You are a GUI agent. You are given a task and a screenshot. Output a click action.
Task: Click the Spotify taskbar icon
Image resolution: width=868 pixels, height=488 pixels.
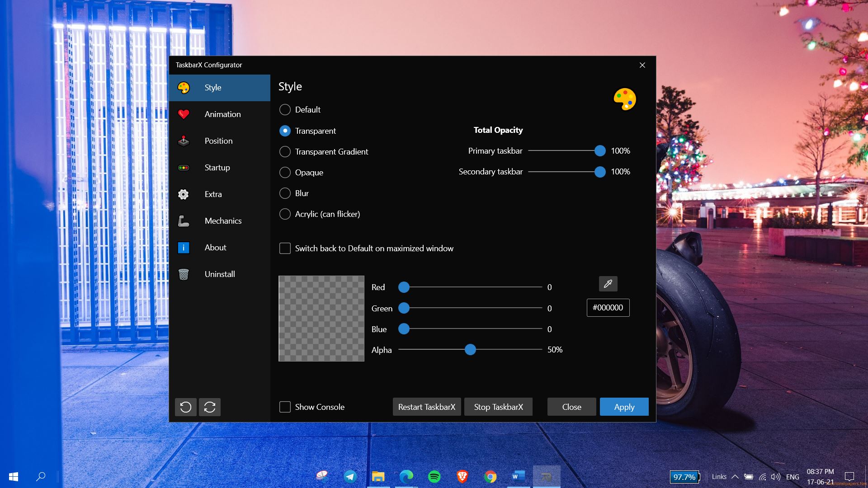click(x=434, y=477)
